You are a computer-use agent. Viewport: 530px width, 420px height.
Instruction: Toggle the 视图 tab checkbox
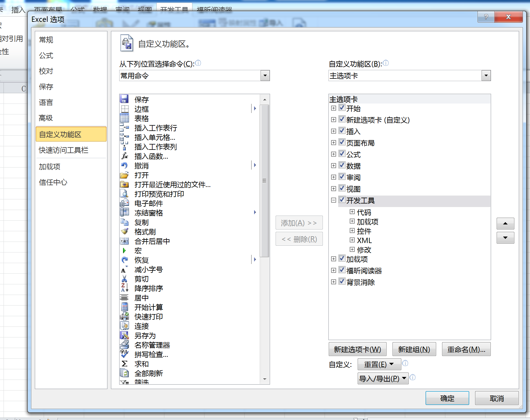(x=342, y=188)
